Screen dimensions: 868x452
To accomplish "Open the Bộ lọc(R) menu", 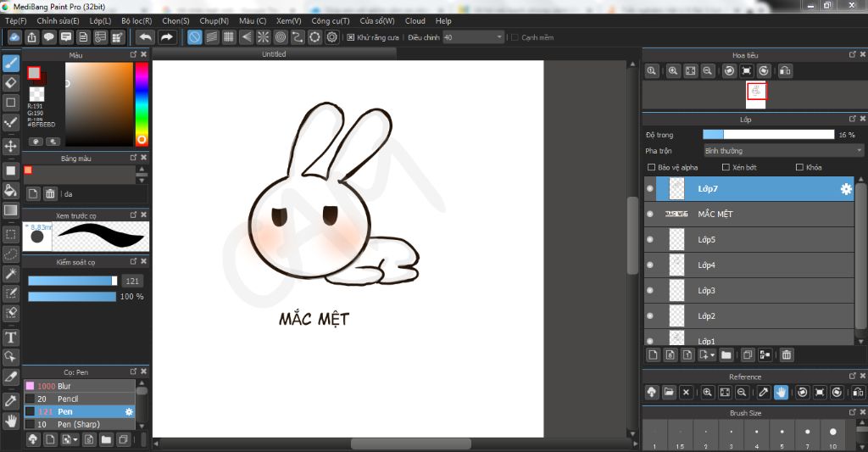I will (x=136, y=20).
